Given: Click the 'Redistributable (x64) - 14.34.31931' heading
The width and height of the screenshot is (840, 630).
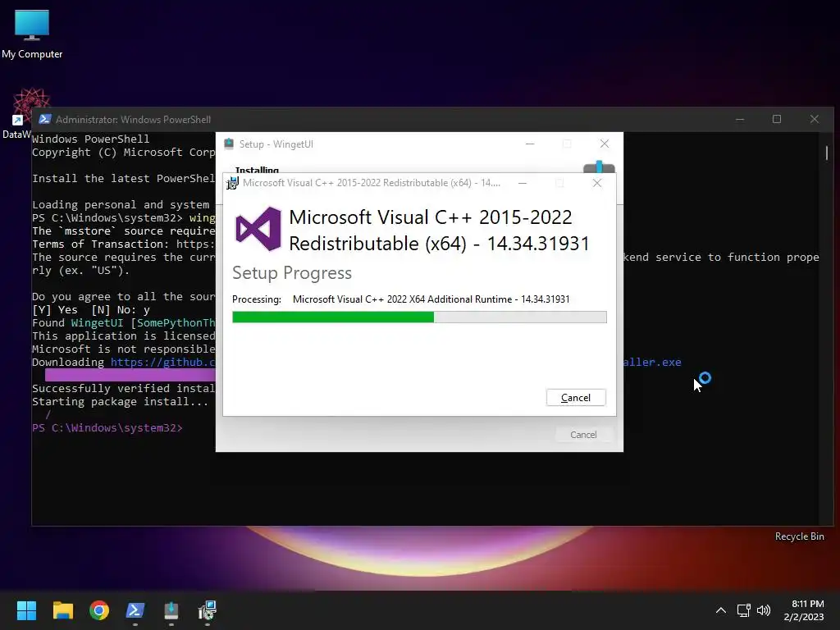Looking at the screenshot, I should 440,243.
